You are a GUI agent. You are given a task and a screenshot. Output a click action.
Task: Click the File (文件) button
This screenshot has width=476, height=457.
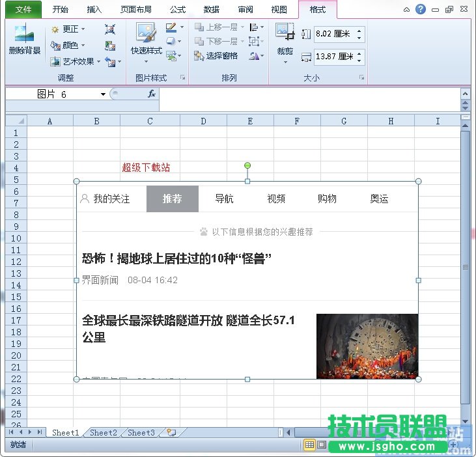[x=23, y=10]
